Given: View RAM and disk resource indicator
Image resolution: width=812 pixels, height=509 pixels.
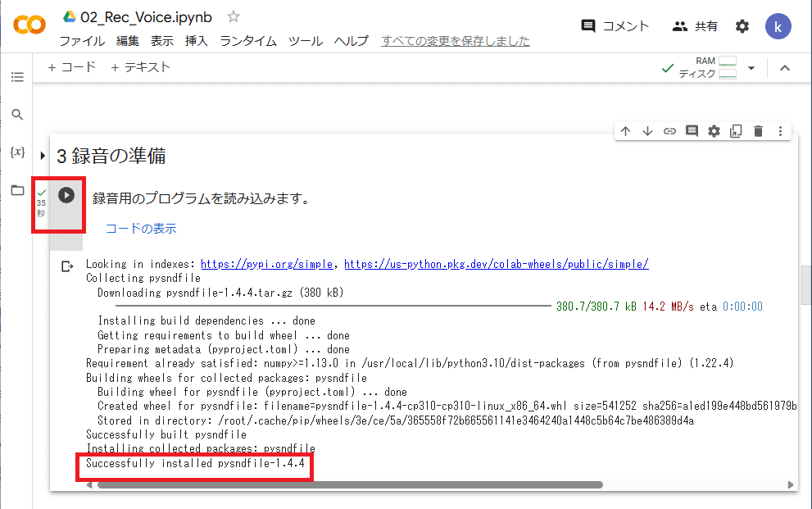Looking at the screenshot, I should pos(708,67).
